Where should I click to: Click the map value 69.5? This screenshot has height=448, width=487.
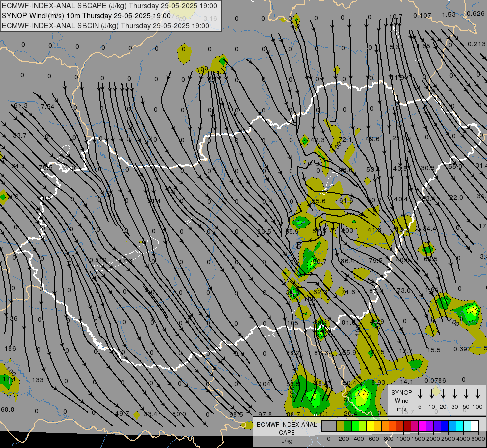point(430,259)
